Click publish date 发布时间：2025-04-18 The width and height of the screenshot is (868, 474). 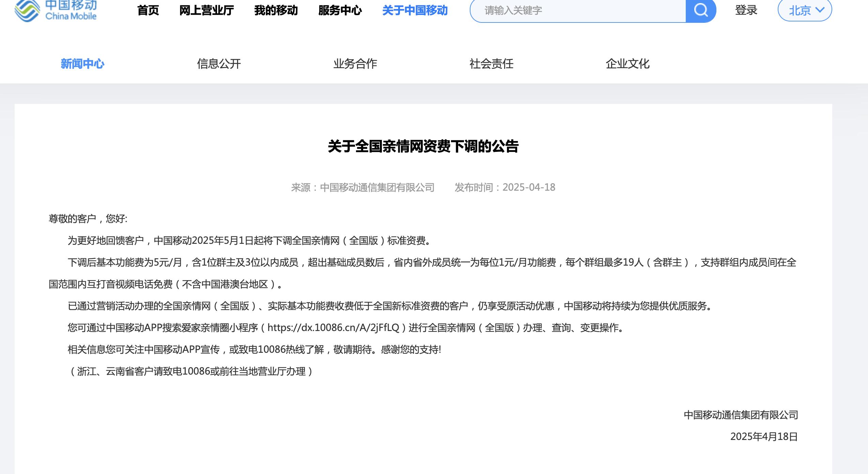pyautogui.click(x=505, y=187)
